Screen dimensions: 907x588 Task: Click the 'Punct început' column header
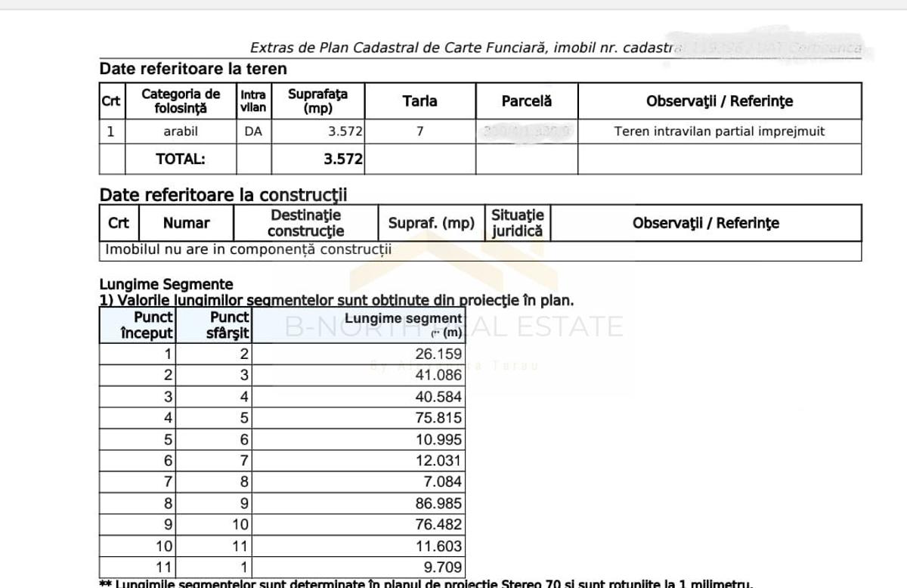point(147,325)
